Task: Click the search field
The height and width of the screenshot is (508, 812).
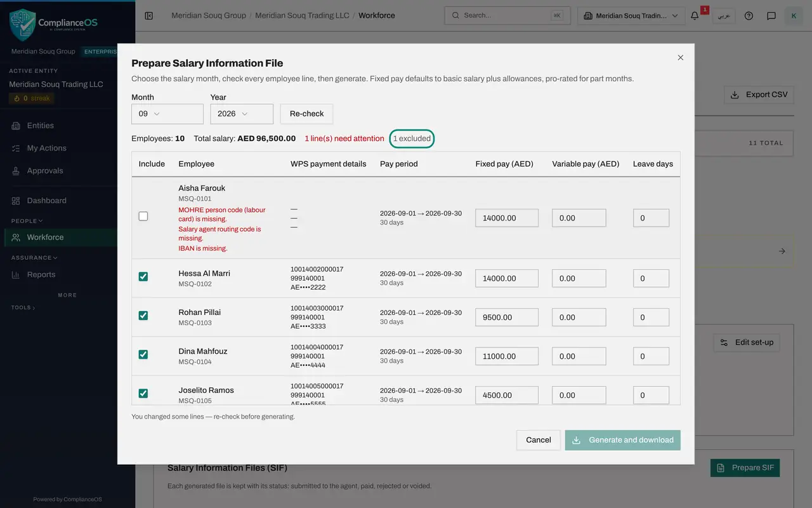Action: pos(507,15)
